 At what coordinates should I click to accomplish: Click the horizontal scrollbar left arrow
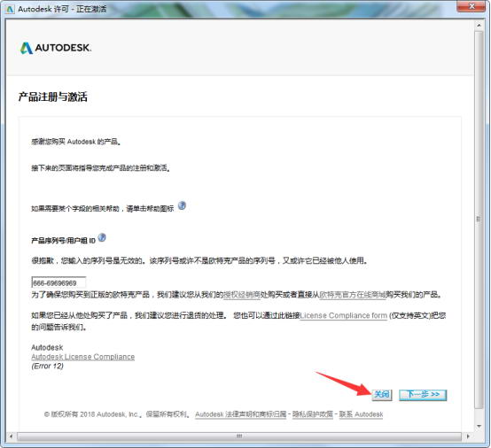[12, 436]
